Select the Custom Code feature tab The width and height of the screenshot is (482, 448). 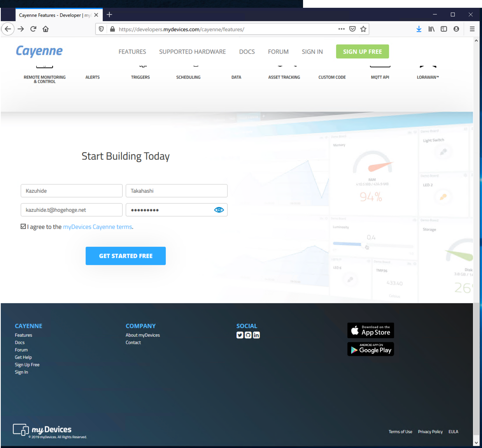(332, 77)
